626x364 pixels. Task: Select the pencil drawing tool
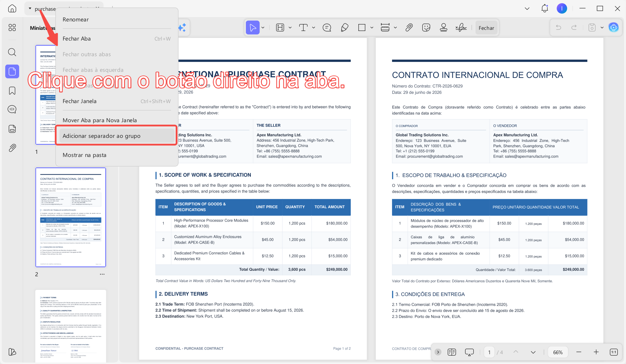344,28
